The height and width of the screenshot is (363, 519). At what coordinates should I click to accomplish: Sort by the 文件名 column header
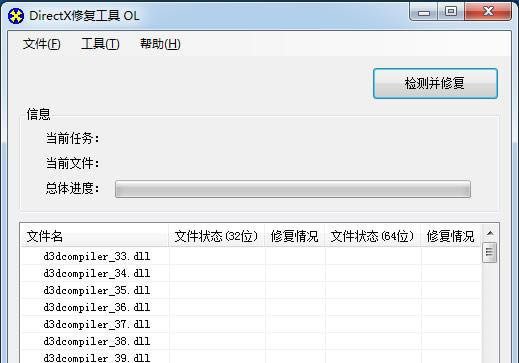coord(95,236)
